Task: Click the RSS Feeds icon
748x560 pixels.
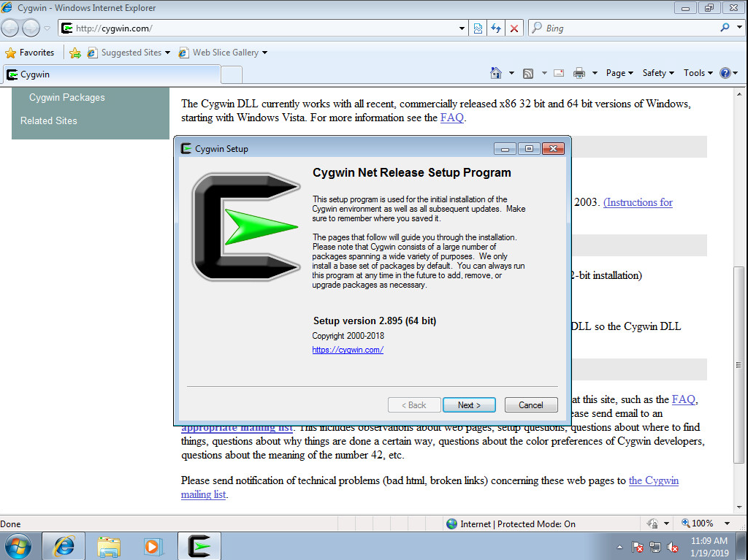Action: coord(528,73)
